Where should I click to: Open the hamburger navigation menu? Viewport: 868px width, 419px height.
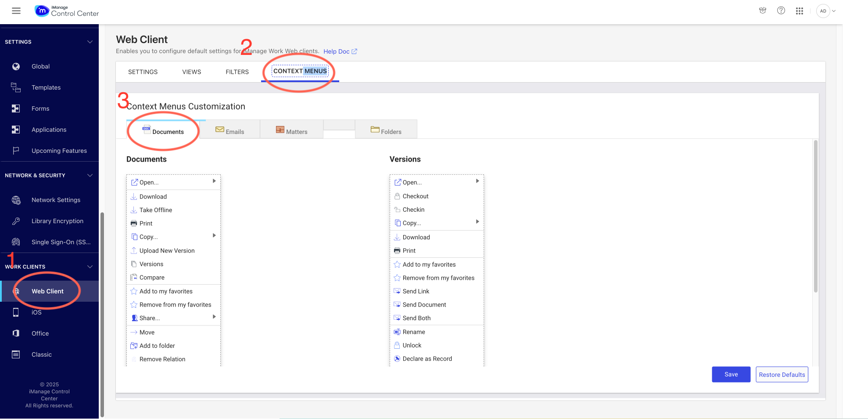[x=16, y=11]
